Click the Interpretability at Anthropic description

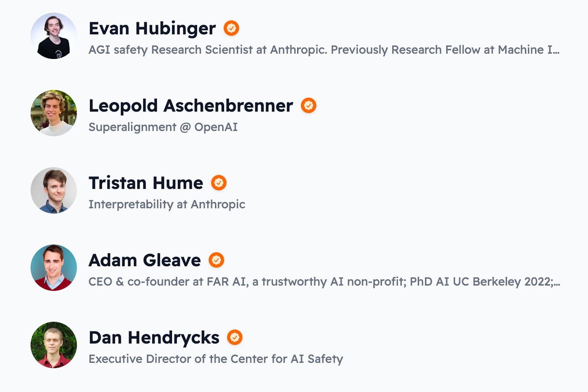(167, 204)
